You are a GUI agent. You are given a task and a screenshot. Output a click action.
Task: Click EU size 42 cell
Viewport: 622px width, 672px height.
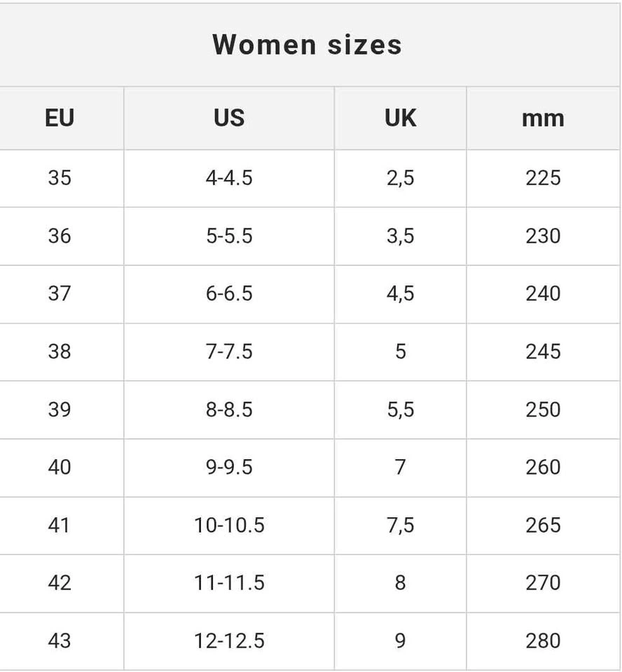pos(60,582)
